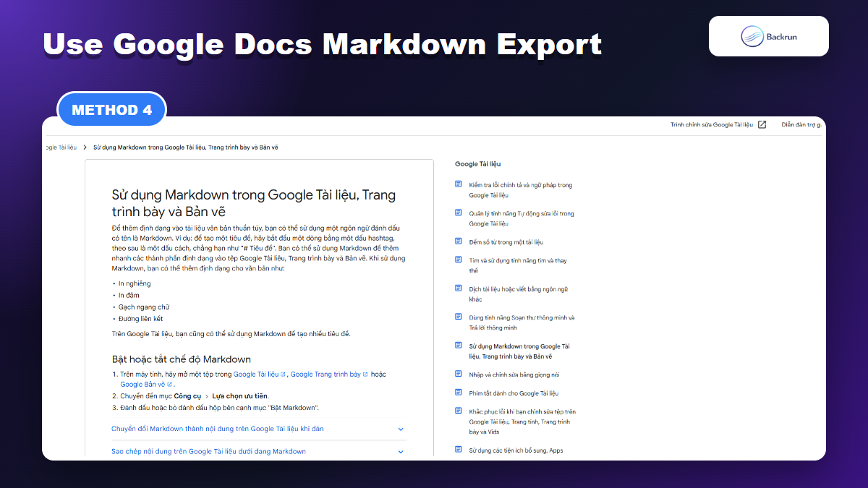Image resolution: width=868 pixels, height=488 pixels.
Task: Open sidebar article 'Sử dụng các tiện ích bổ sung, Apps'
Action: coord(516,450)
